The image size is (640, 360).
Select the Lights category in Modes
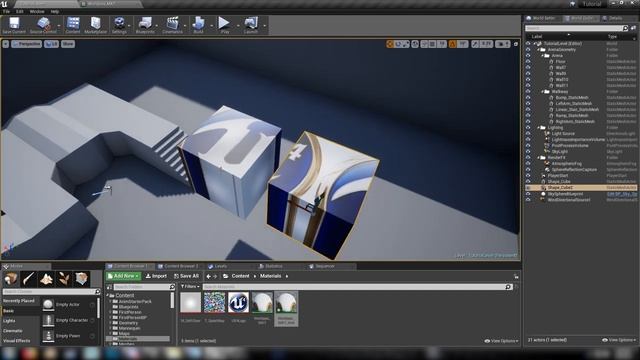pos(9,321)
